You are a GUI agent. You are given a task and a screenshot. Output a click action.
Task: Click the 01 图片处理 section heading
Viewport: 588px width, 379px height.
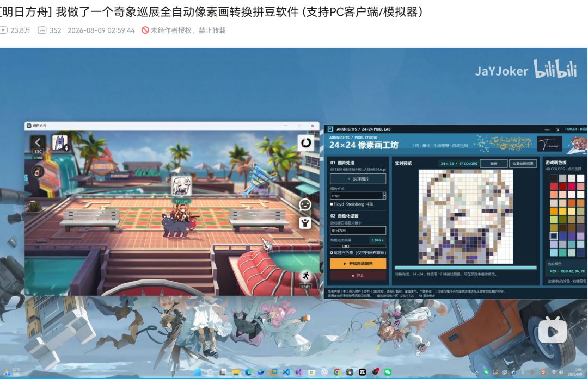(x=342, y=163)
